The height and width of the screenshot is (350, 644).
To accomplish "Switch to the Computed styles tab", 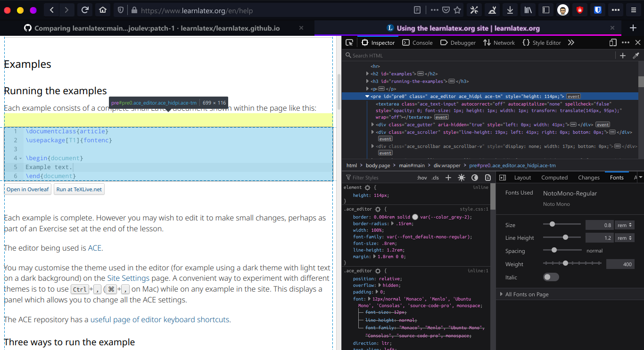I will 554,177.
